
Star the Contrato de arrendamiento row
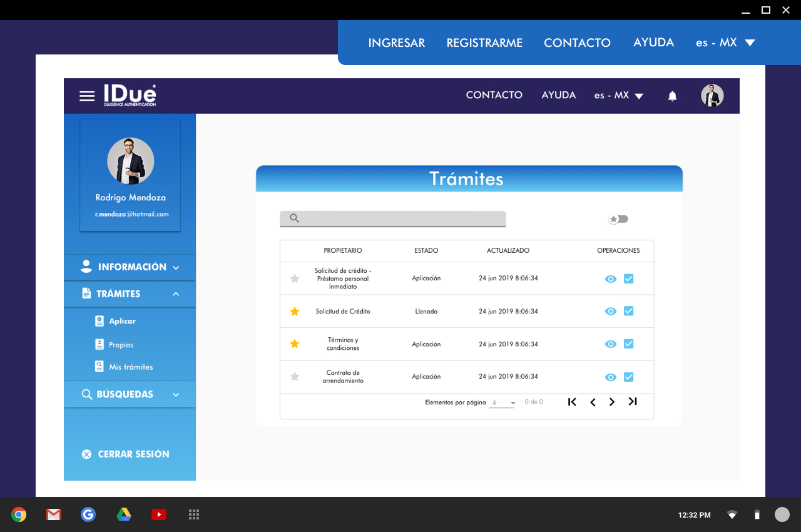click(295, 377)
